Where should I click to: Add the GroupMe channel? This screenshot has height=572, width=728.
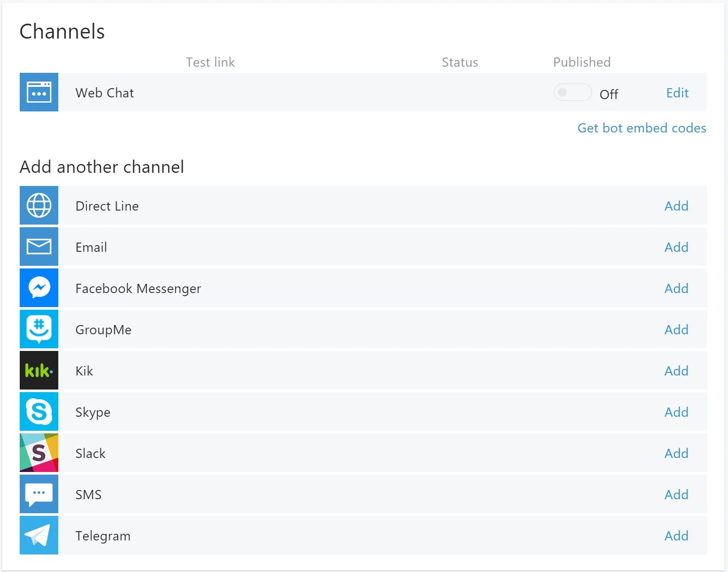pyautogui.click(x=676, y=330)
